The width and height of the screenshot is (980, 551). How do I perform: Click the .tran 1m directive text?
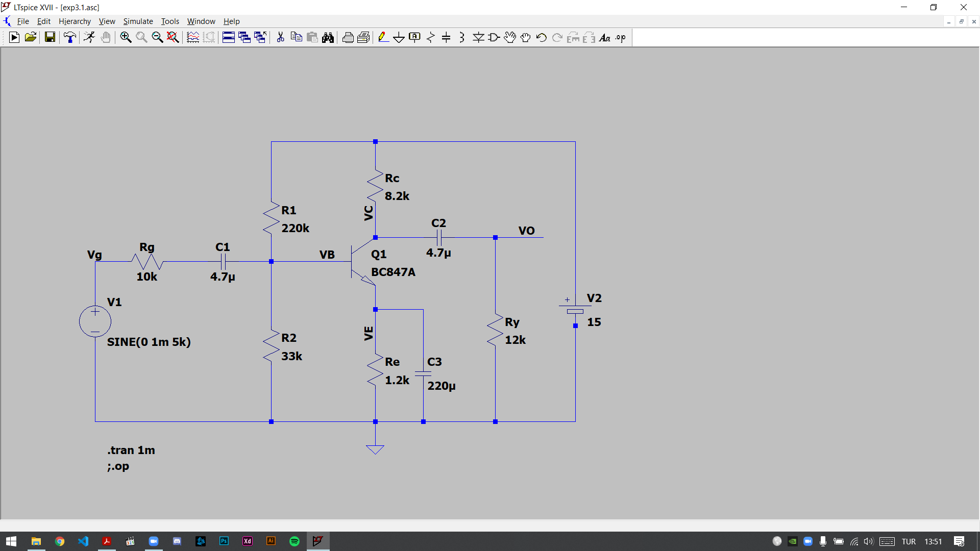131,450
